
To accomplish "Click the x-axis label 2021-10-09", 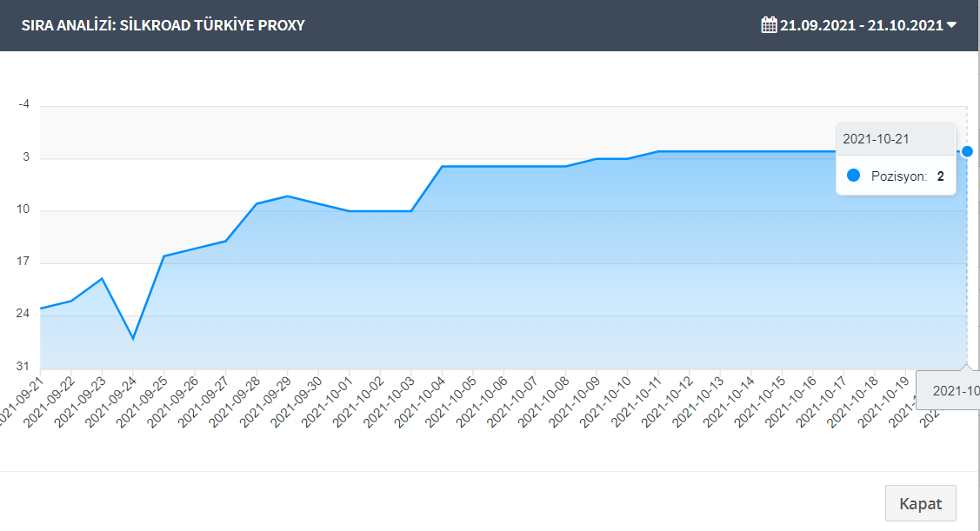I will point(574,401).
